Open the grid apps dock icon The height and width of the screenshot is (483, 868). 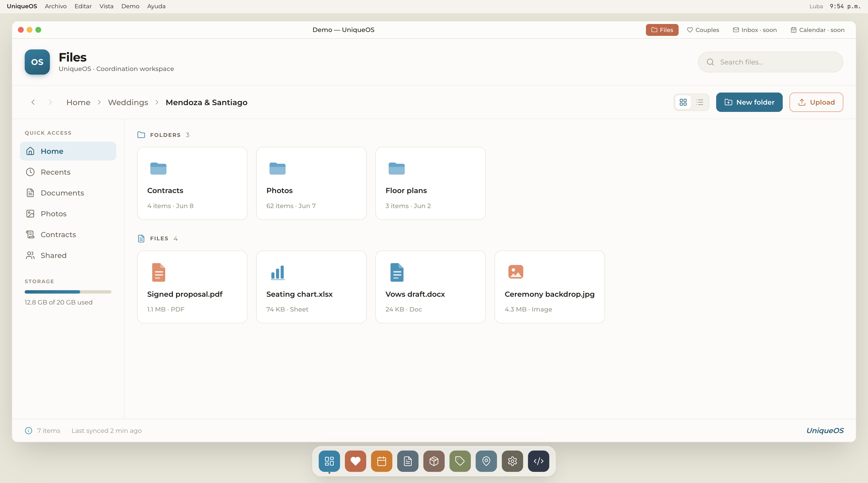point(329,461)
